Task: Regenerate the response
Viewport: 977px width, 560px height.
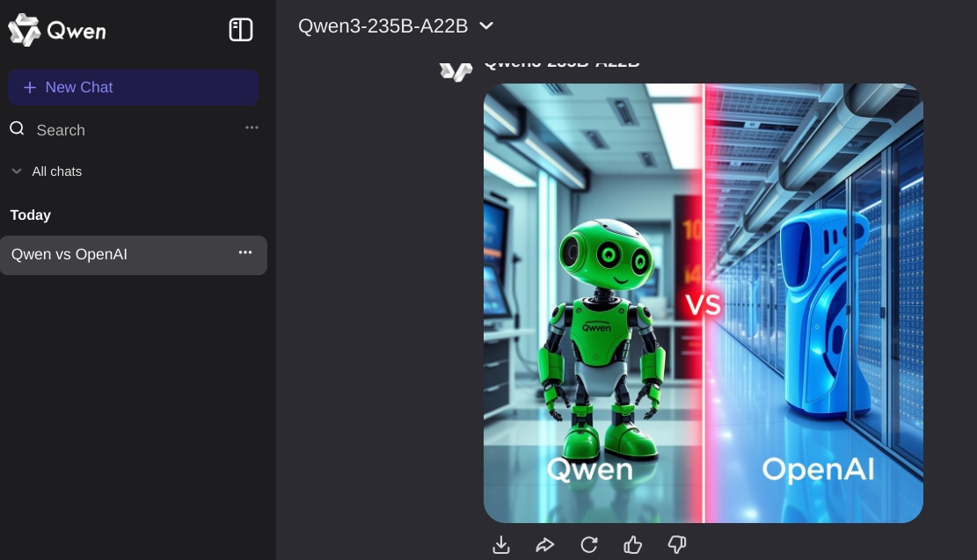Action: (589, 545)
